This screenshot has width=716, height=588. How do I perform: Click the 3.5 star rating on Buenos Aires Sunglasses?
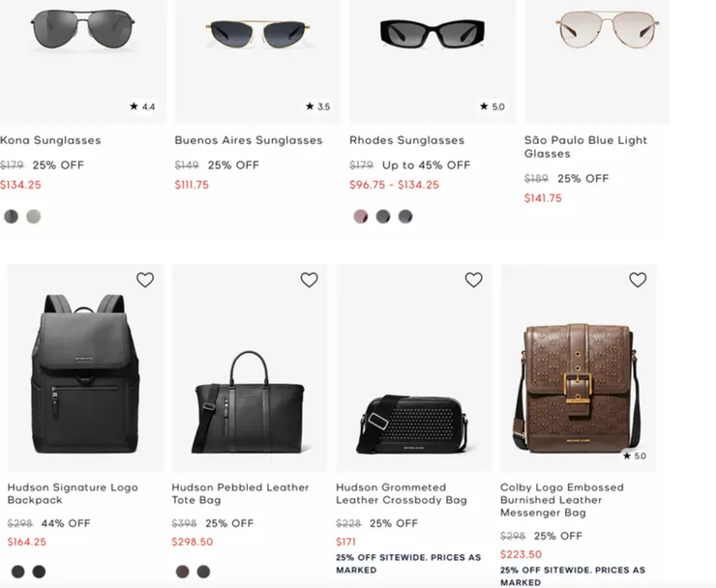316,107
